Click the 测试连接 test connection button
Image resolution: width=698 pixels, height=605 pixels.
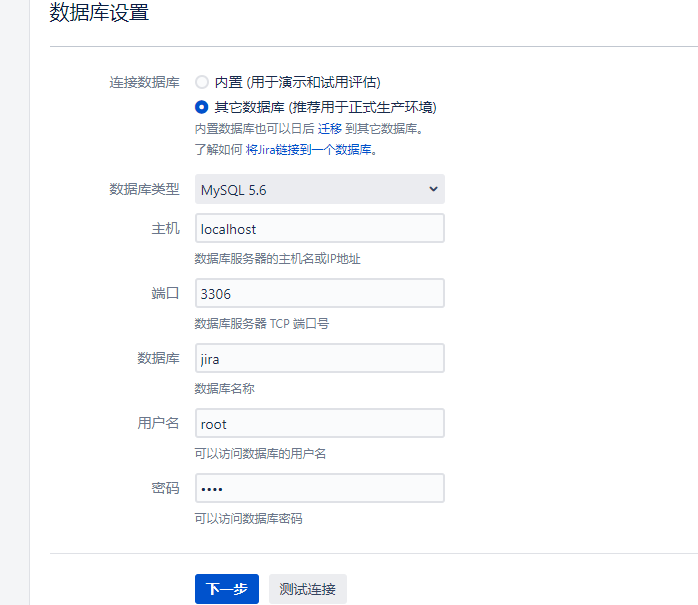308,589
